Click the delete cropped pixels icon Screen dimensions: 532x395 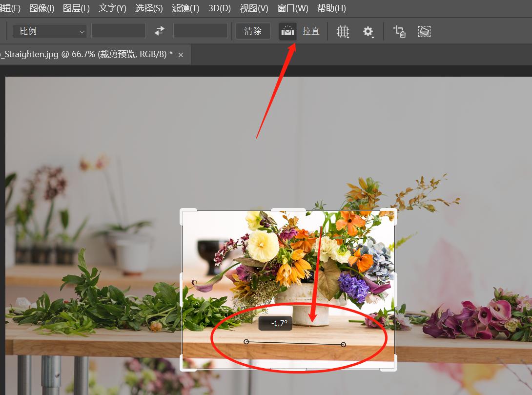[x=400, y=31]
